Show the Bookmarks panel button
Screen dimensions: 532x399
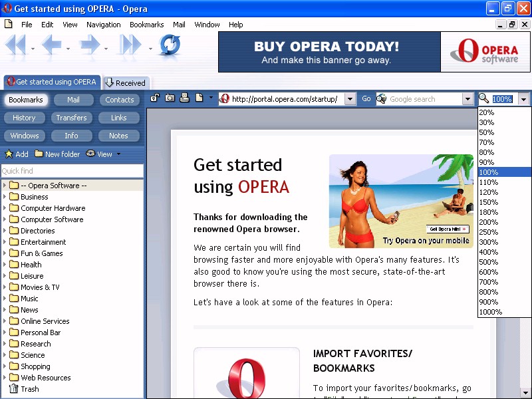click(26, 100)
